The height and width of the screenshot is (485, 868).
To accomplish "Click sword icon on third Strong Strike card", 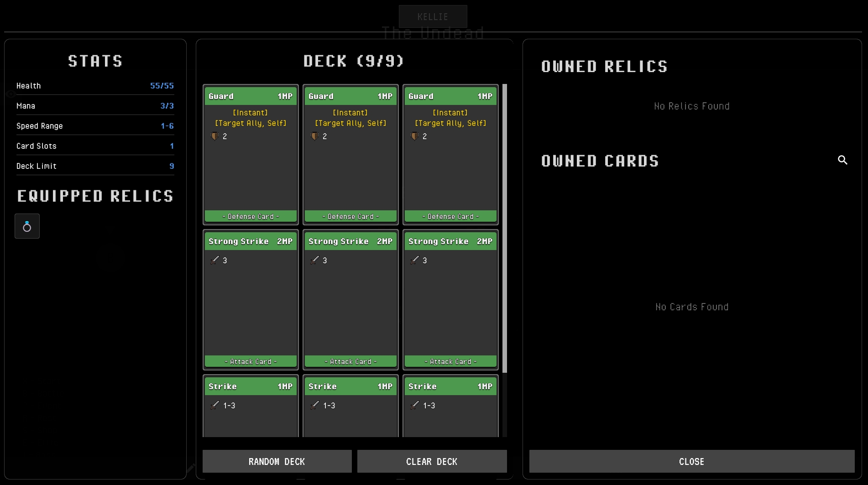I will tap(414, 260).
